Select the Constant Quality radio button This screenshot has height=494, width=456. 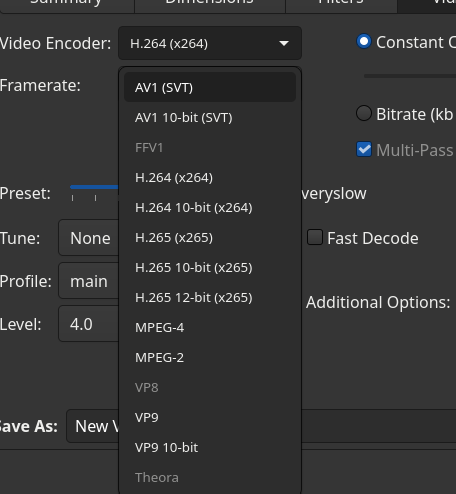click(x=364, y=42)
